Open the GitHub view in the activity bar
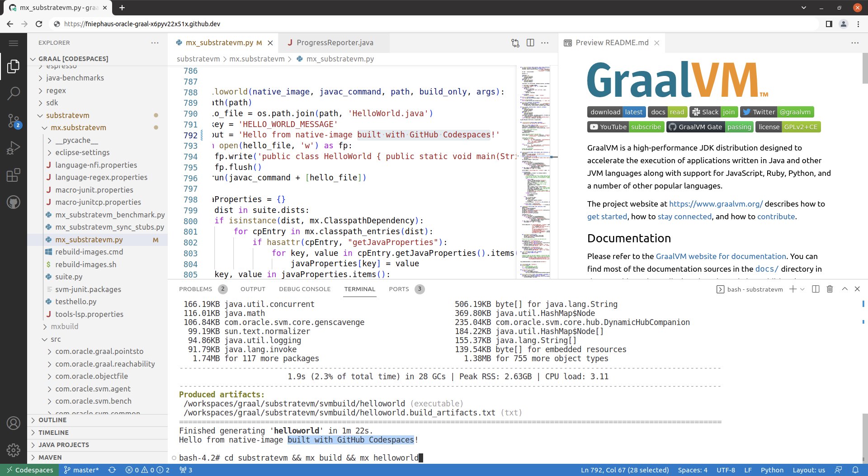Screen dimensions: 868x476 [14, 202]
